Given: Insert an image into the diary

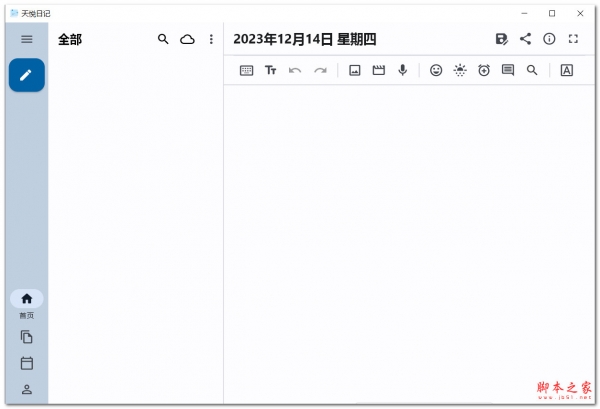Looking at the screenshot, I should (355, 70).
